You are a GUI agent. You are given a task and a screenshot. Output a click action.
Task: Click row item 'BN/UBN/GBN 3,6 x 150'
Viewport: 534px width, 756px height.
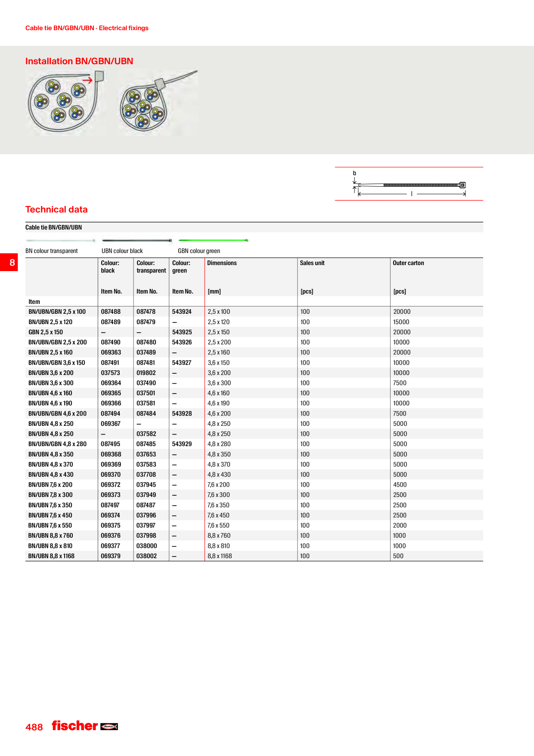[57, 363]
